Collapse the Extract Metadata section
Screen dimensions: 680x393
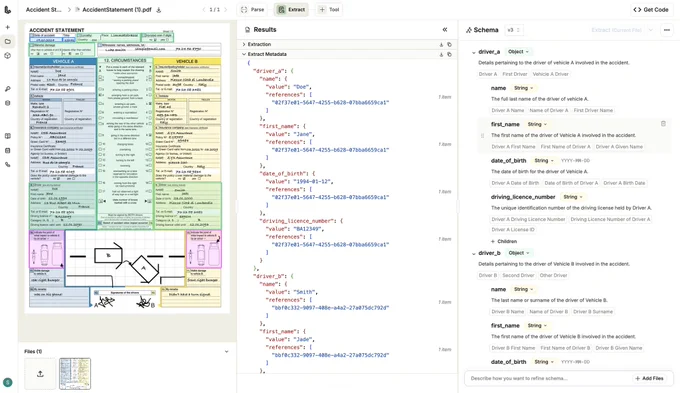pyautogui.click(x=244, y=54)
